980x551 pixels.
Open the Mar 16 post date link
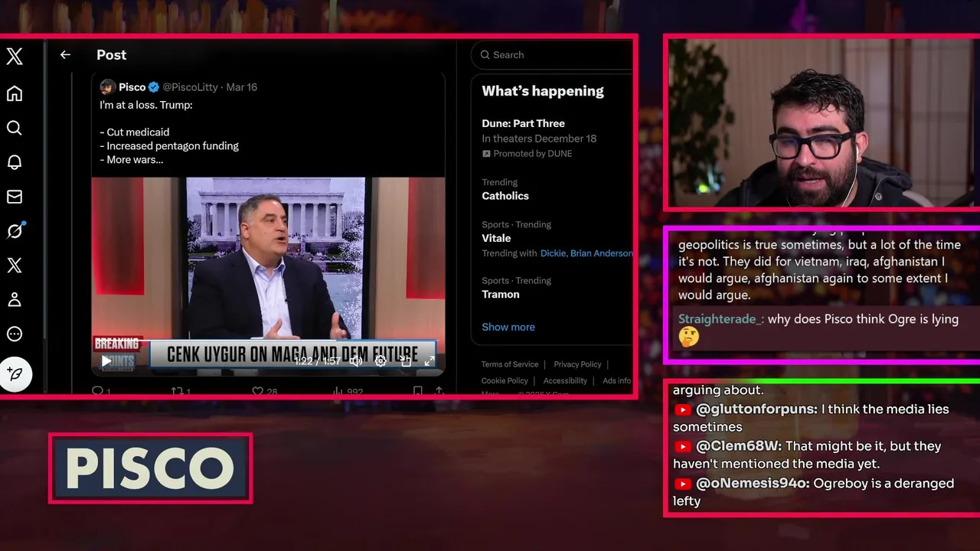[x=242, y=87]
